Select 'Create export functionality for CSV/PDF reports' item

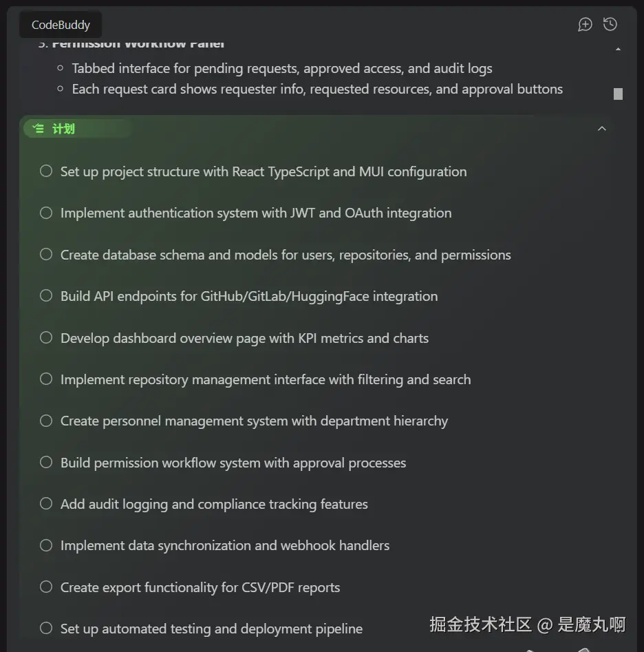(200, 587)
